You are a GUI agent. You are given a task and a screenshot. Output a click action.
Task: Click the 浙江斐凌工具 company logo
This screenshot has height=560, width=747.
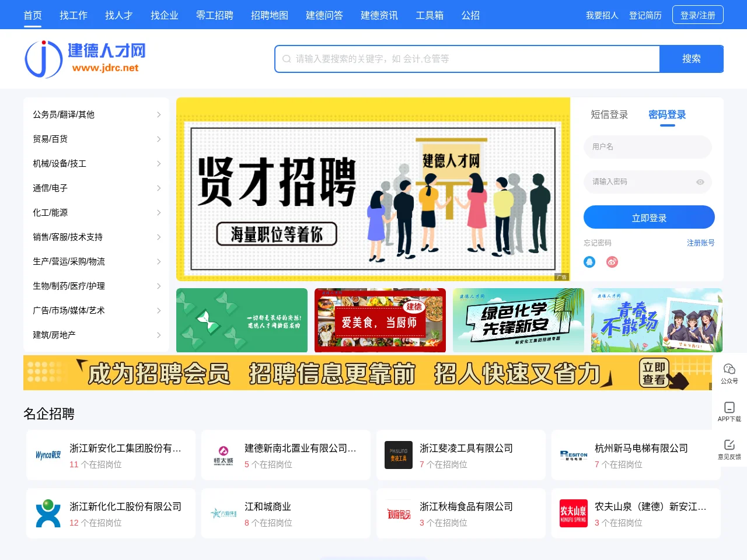pyautogui.click(x=399, y=455)
